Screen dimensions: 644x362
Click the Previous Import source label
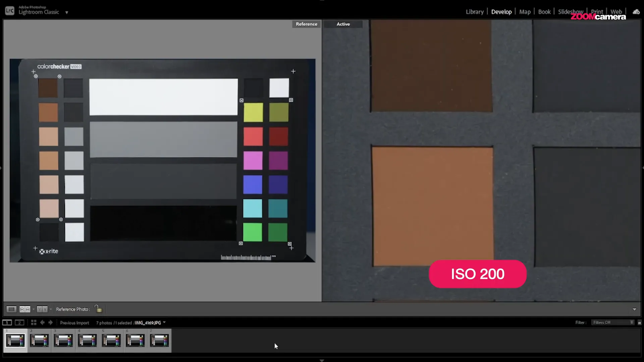pyautogui.click(x=74, y=323)
